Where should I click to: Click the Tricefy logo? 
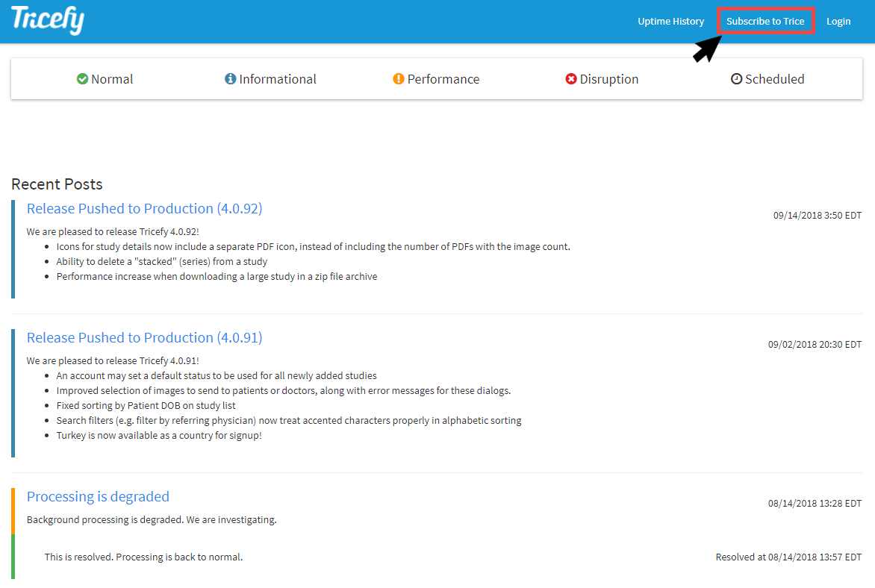pos(48,19)
